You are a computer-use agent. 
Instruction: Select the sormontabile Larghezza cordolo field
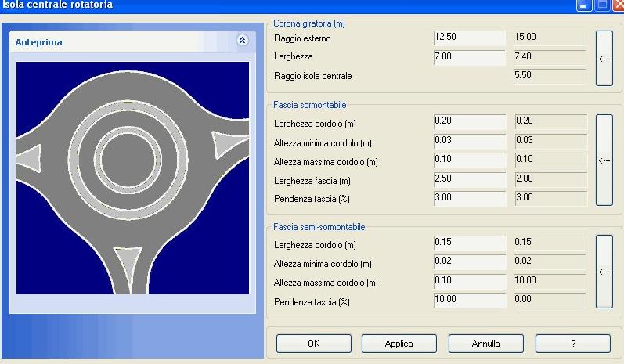tap(469, 121)
